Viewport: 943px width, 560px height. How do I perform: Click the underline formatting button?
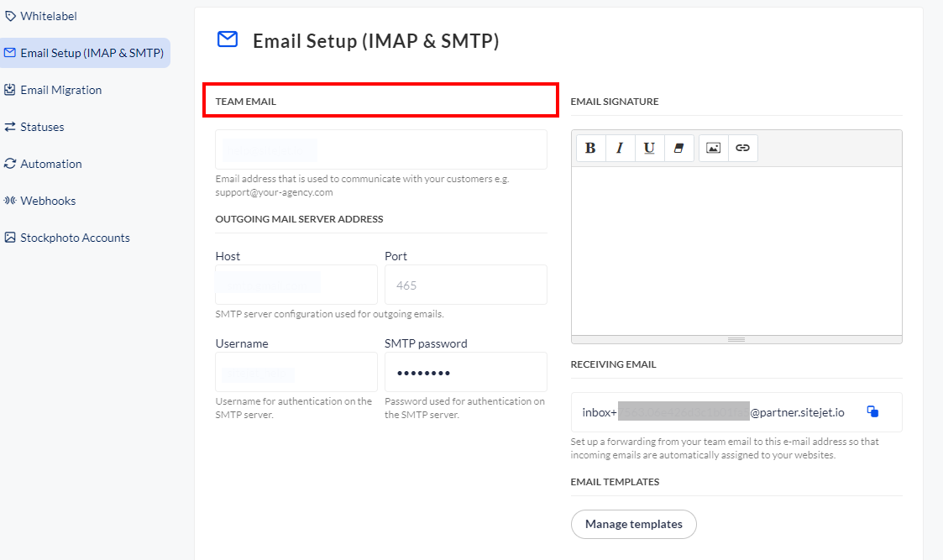tap(649, 148)
